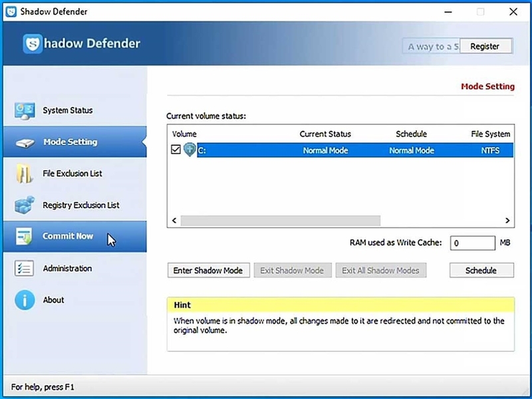Go to Commit Now section

click(75, 236)
